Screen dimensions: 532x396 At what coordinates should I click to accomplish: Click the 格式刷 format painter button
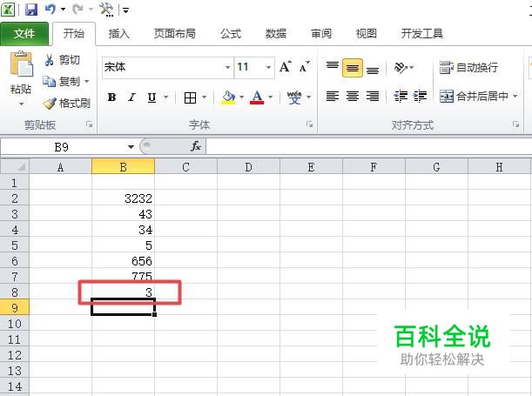coord(66,103)
